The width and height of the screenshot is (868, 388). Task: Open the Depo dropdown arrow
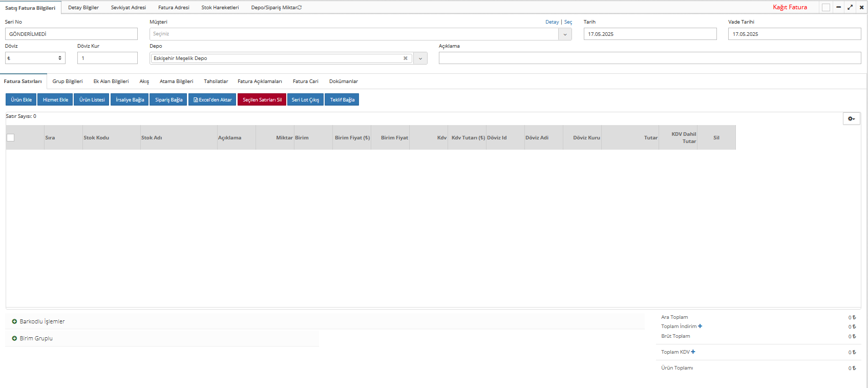tap(420, 58)
